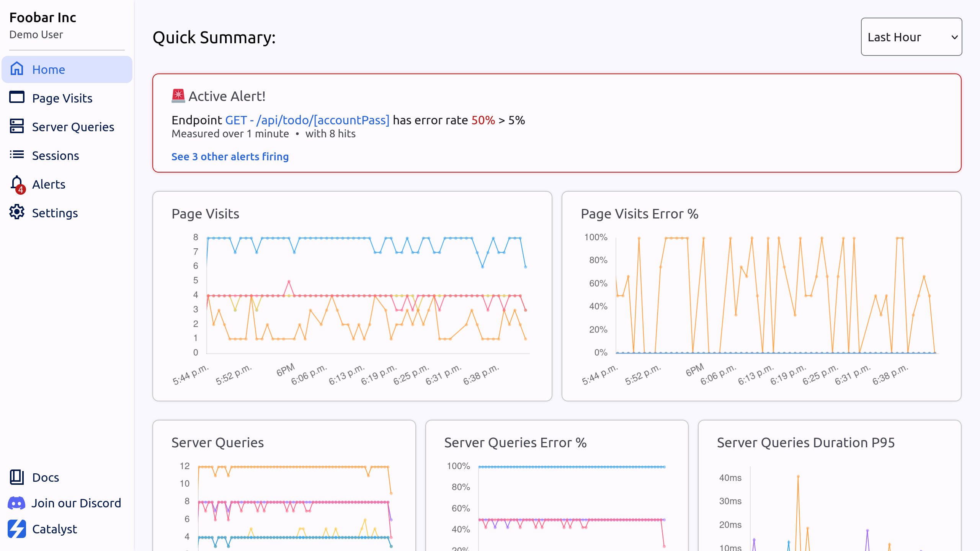Image resolution: width=980 pixels, height=551 pixels.
Task: Open the GET /api/todo/[accountPass] endpoint link
Action: [307, 120]
